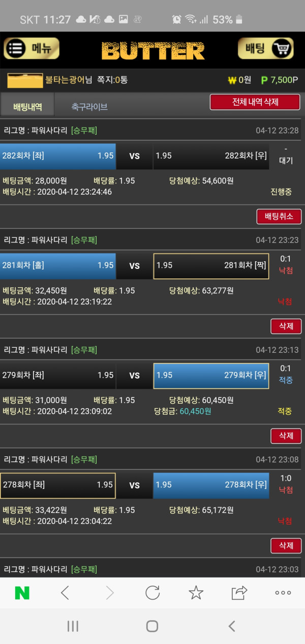Bookmark page with star icon
Image resolution: width=305 pixels, height=644 pixels.
(196, 593)
